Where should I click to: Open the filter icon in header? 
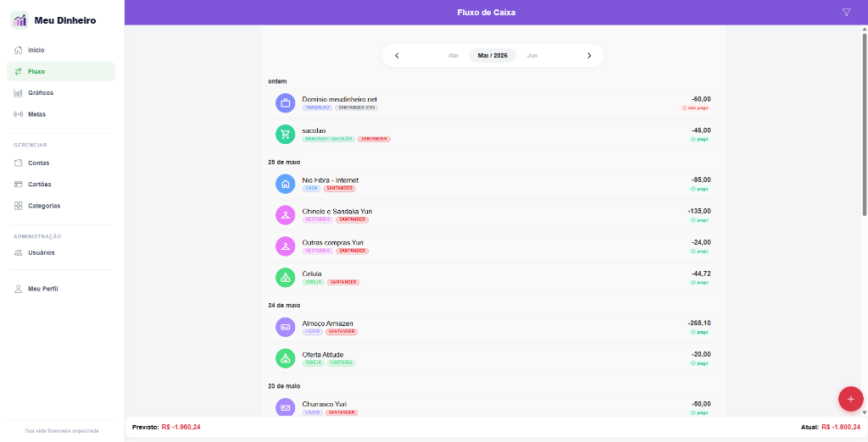click(x=846, y=12)
